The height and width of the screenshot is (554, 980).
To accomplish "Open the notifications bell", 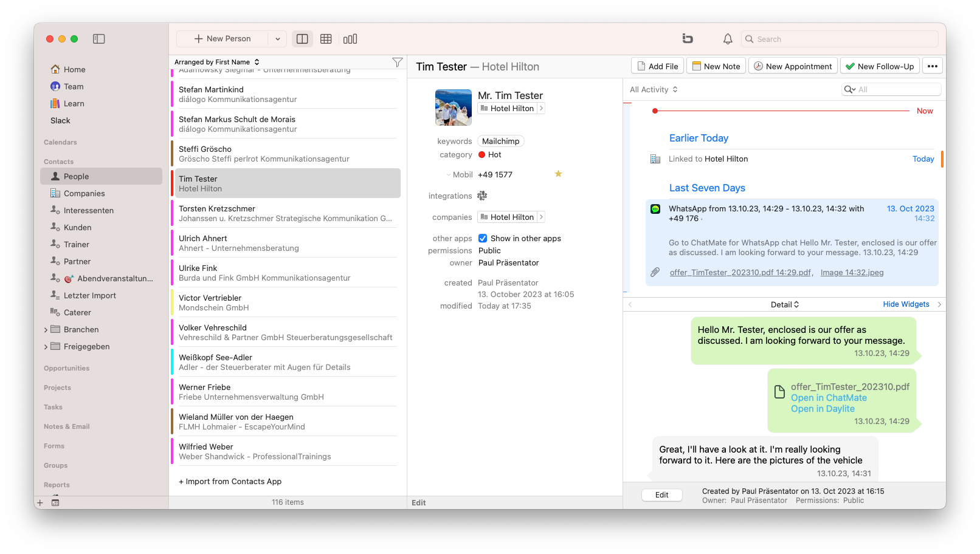I will (x=728, y=39).
